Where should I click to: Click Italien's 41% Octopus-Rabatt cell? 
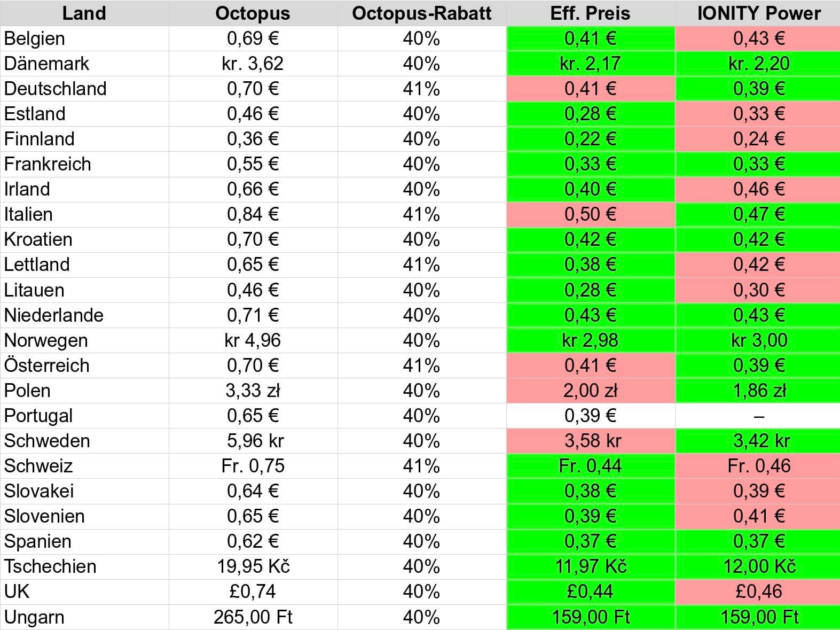coord(421,214)
